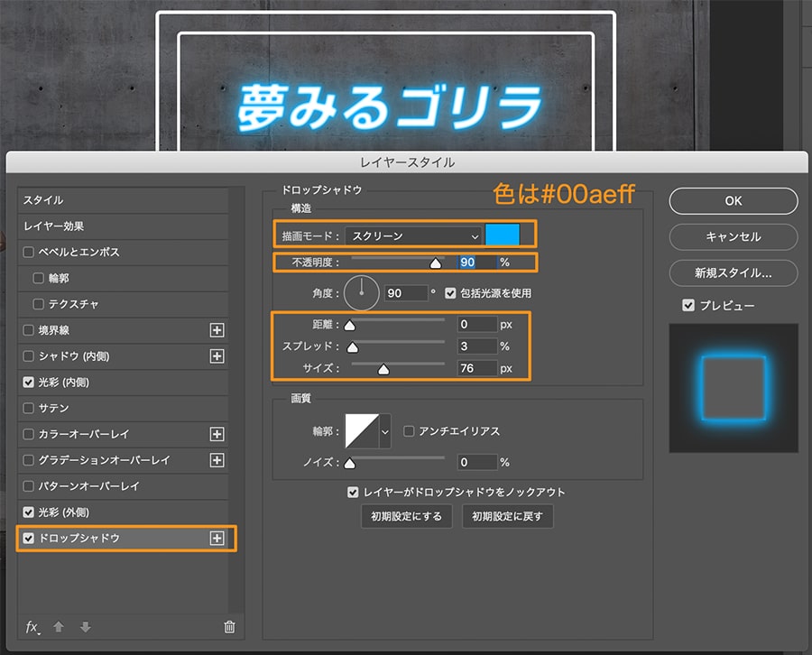
Task: Open 描画モード スクリーン dropdown
Action: [x=414, y=236]
